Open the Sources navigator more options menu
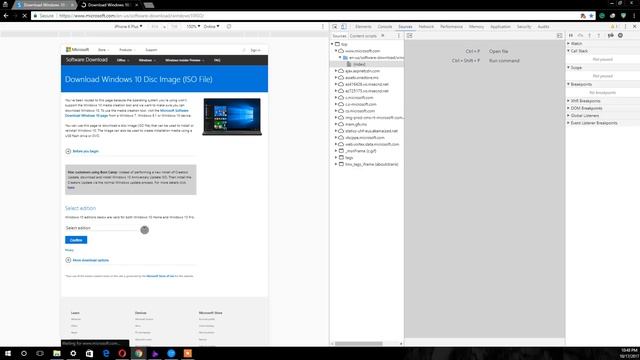 pos(399,36)
